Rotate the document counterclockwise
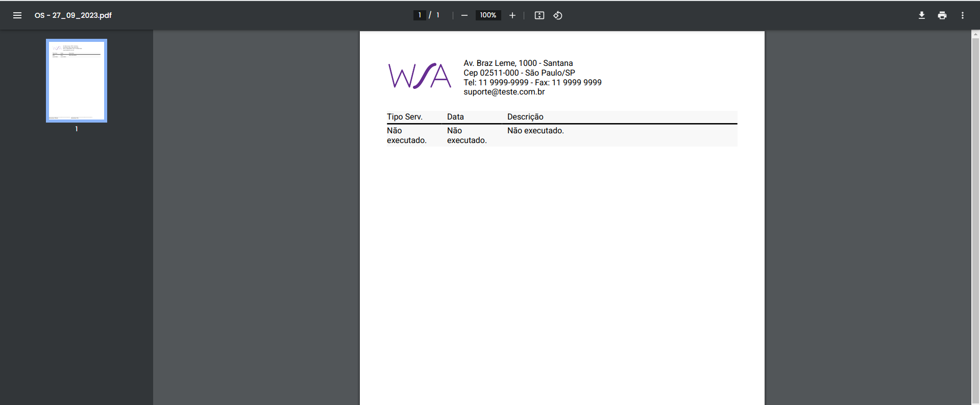 (558, 15)
